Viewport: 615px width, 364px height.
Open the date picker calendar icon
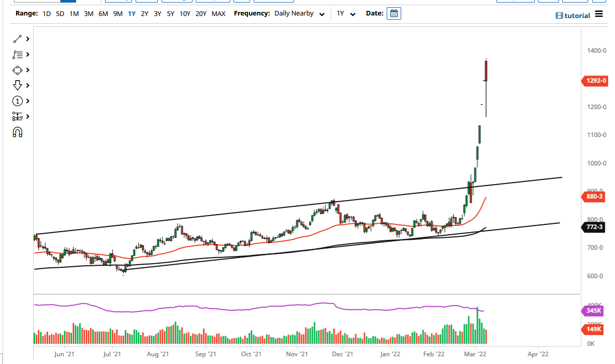click(394, 13)
